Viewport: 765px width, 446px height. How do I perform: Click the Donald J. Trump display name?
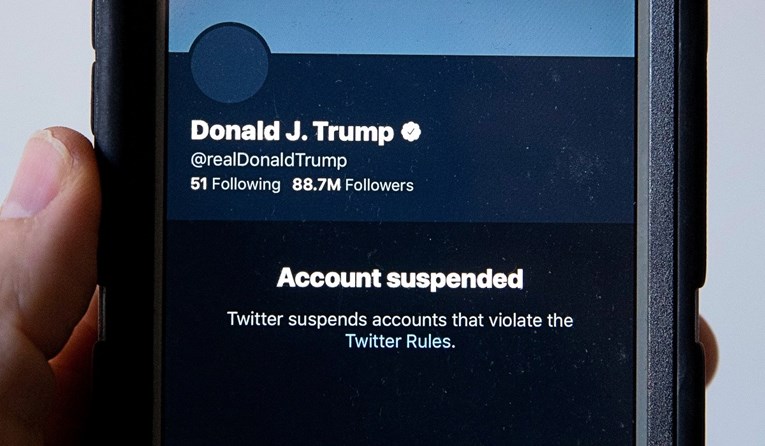point(292,131)
